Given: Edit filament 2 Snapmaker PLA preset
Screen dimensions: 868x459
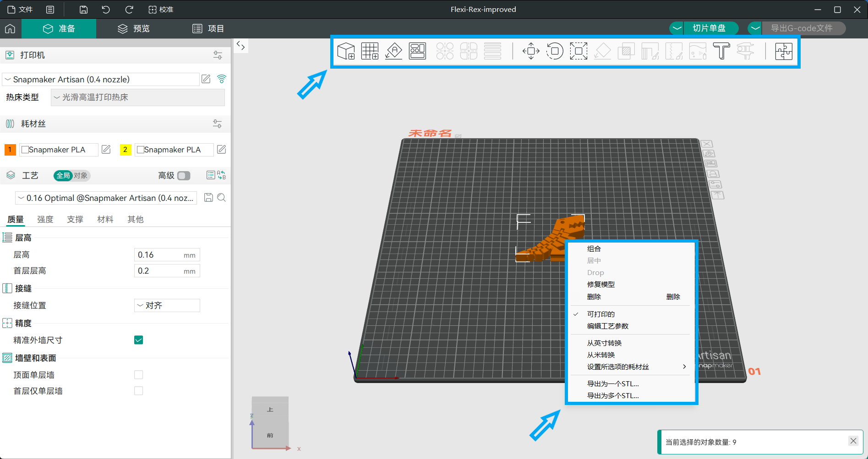Looking at the screenshot, I should point(222,150).
